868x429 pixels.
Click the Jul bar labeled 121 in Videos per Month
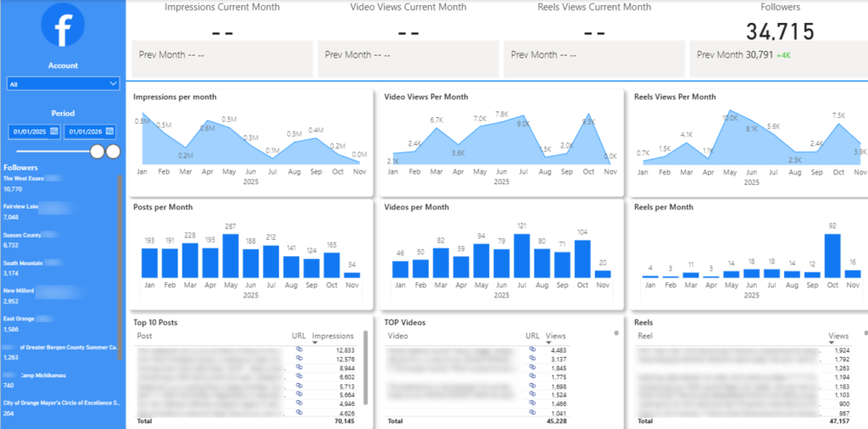(522, 256)
